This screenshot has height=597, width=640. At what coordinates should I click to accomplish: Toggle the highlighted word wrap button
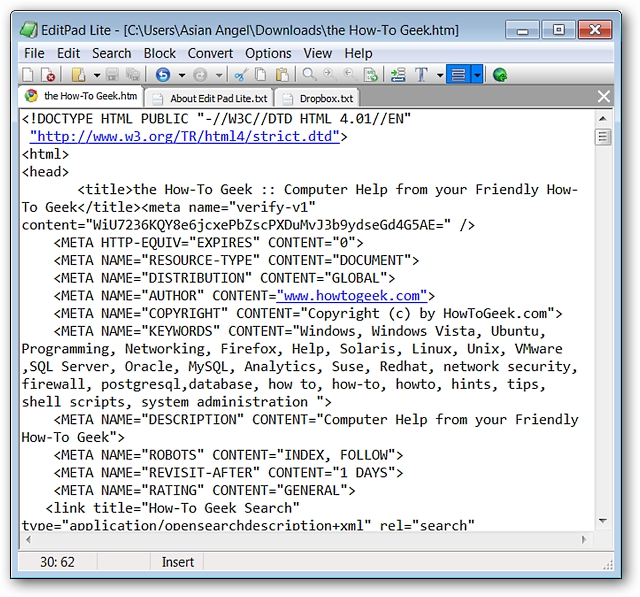458,75
